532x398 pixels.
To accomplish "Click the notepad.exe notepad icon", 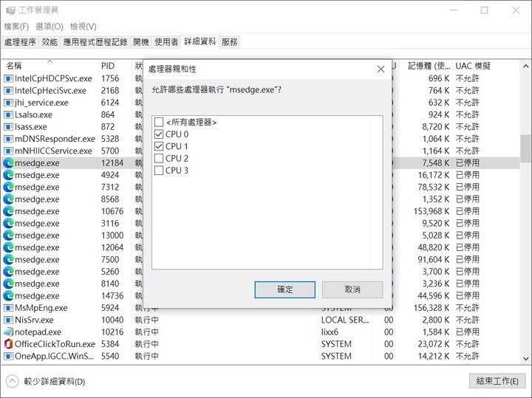I will [x=8, y=332].
